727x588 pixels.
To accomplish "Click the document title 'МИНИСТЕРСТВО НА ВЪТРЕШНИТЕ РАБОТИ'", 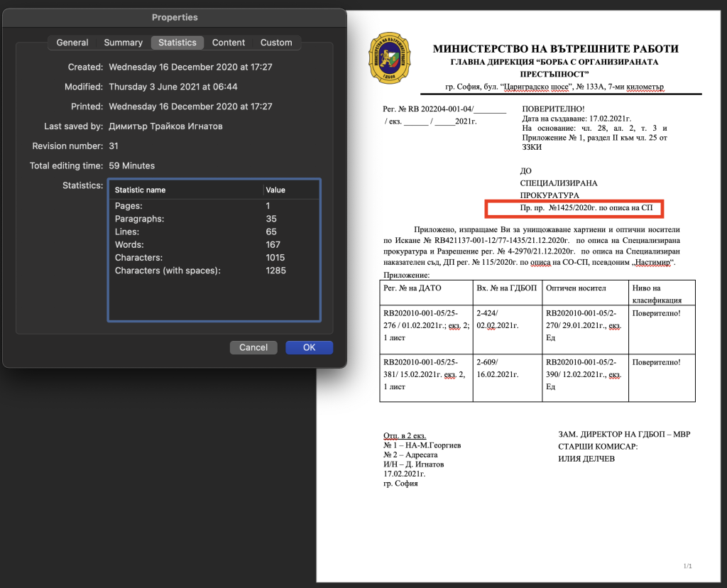I will pos(555,49).
